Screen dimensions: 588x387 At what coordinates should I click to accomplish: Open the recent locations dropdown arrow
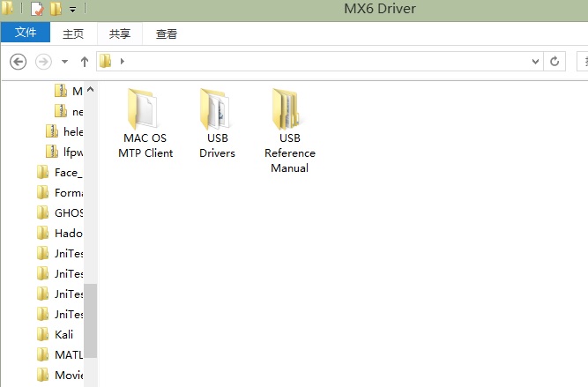pyautogui.click(x=65, y=62)
